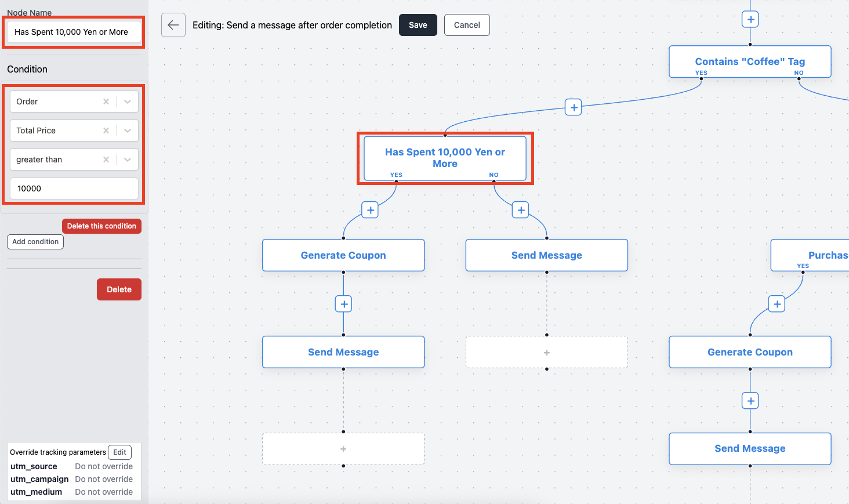The image size is (849, 504).
Task: Click the utm_source Do not override value
Action: [x=104, y=466]
